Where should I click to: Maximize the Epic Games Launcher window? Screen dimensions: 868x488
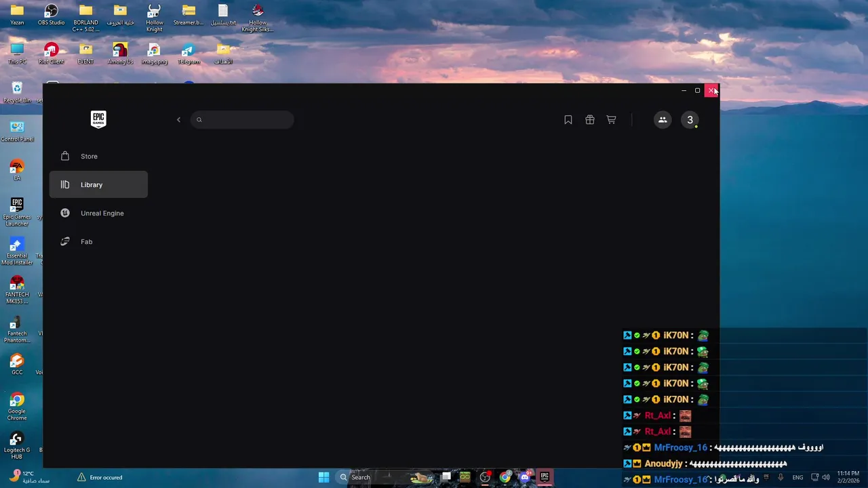[697, 90]
